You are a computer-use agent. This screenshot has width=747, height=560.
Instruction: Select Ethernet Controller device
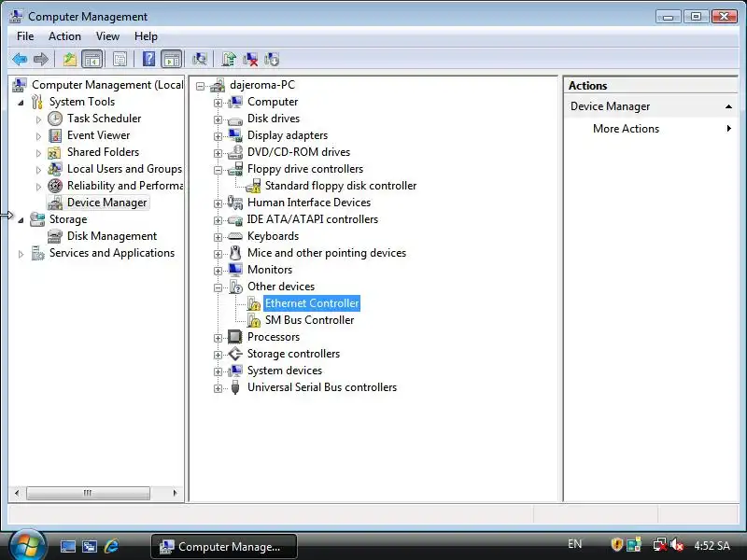312,303
